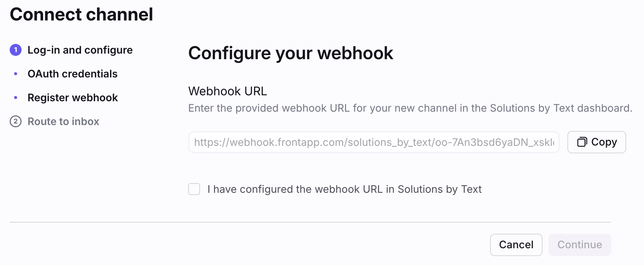Click the Copy button label text
The image size is (644, 265).
tap(604, 142)
